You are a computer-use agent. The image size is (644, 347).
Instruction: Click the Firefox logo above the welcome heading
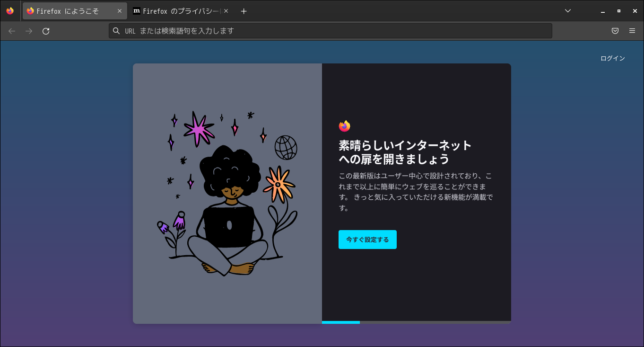click(344, 126)
